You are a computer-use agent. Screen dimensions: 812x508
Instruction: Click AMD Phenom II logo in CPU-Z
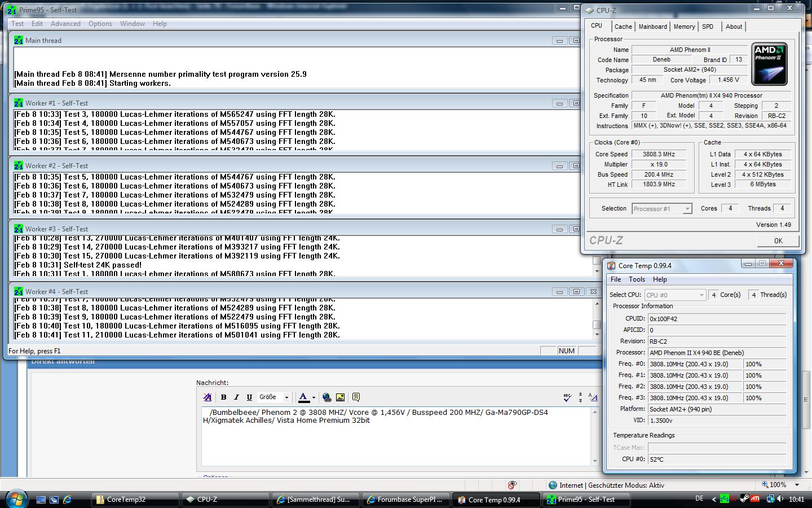coord(770,64)
